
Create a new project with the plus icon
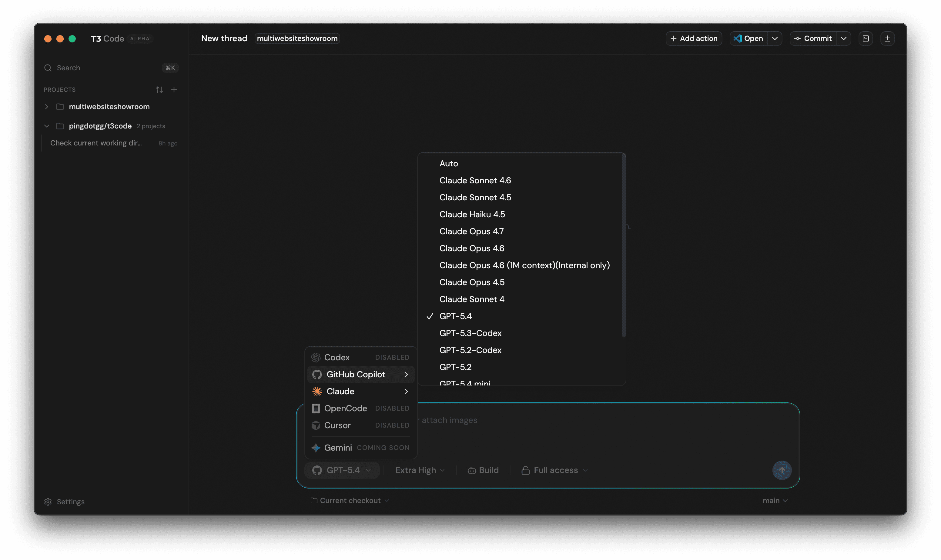(x=174, y=89)
